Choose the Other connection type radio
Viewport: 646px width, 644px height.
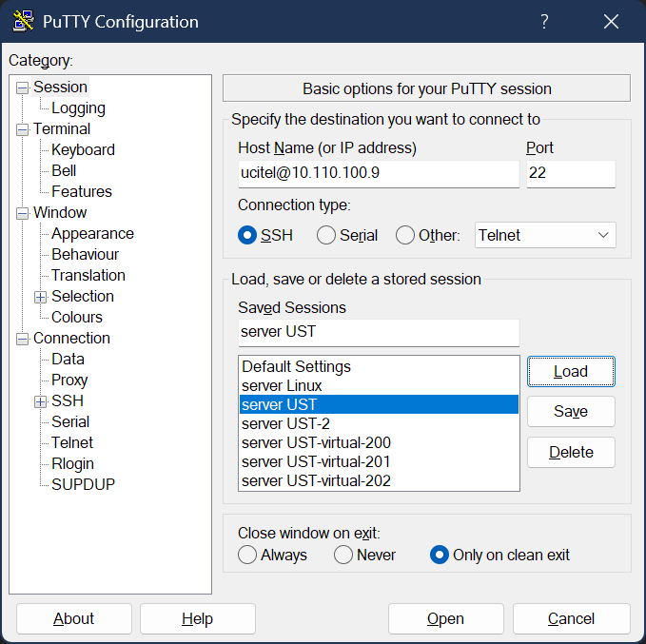(405, 235)
